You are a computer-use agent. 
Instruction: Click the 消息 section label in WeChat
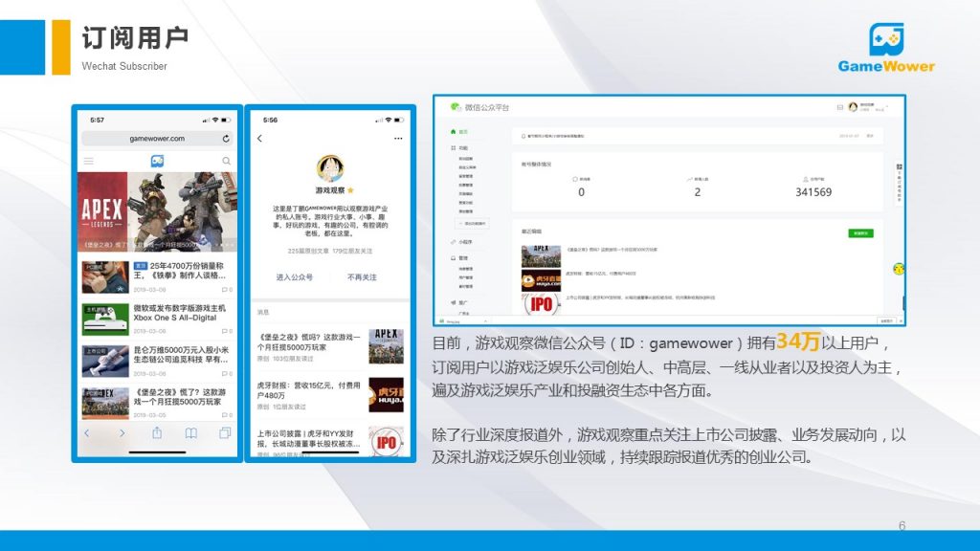263,312
